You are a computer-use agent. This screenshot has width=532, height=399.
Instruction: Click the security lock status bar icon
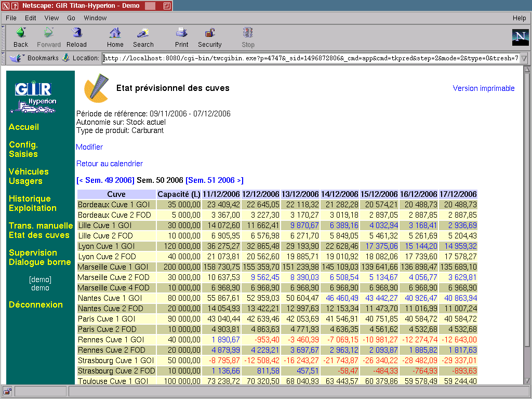(7, 391)
